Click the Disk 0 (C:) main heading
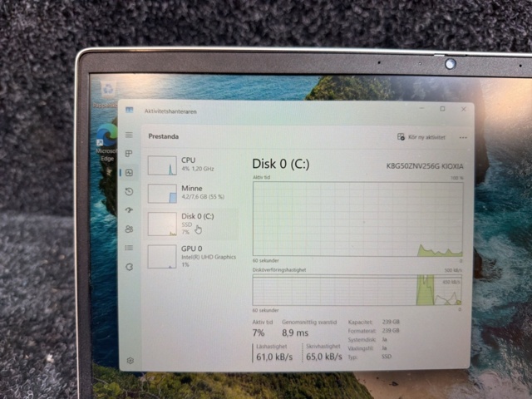 [281, 165]
